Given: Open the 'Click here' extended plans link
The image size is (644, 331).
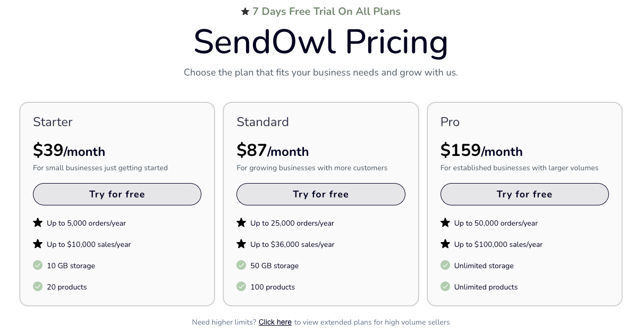Looking at the screenshot, I should click(x=275, y=322).
